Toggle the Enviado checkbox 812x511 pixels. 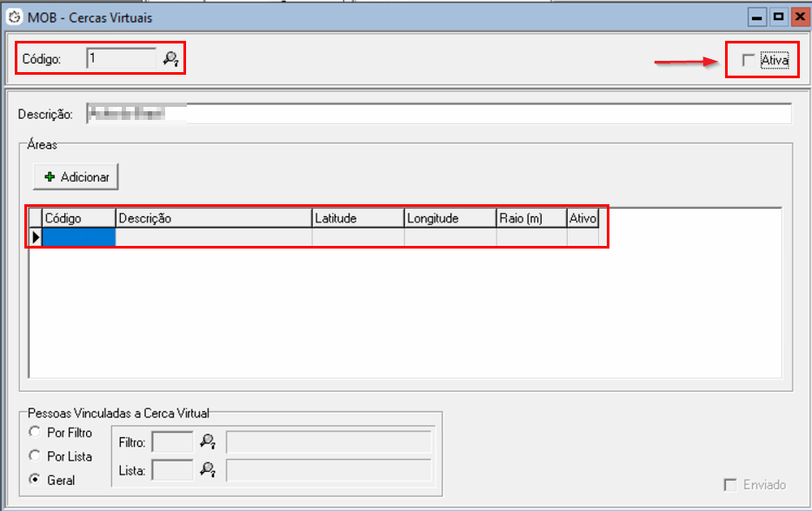tap(730, 485)
